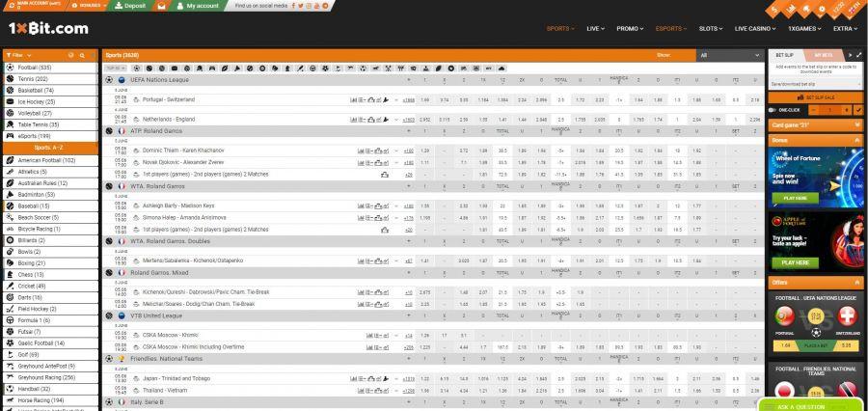Switch to BET SLIP tab
Screen dimensions: 868x411
click(784, 55)
